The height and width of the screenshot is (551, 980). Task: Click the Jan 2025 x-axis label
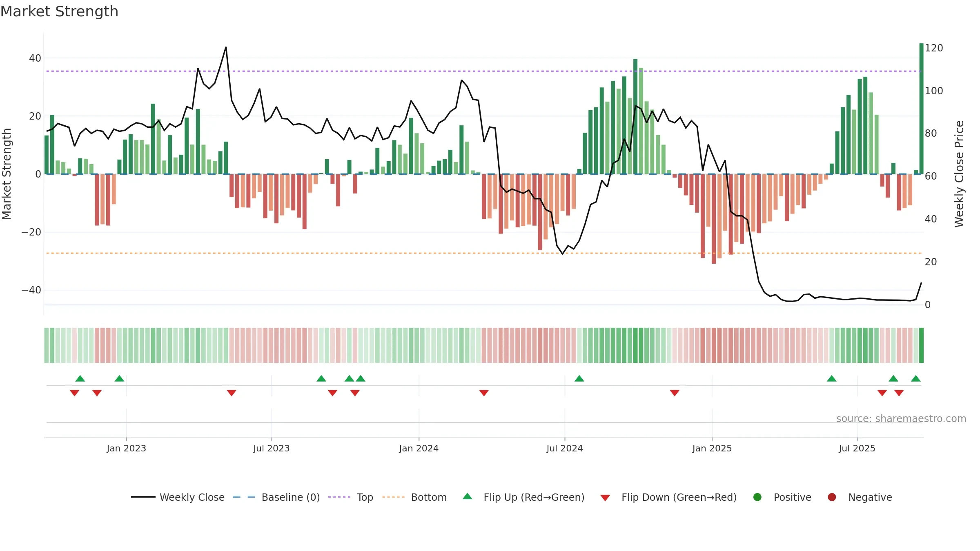tap(712, 448)
